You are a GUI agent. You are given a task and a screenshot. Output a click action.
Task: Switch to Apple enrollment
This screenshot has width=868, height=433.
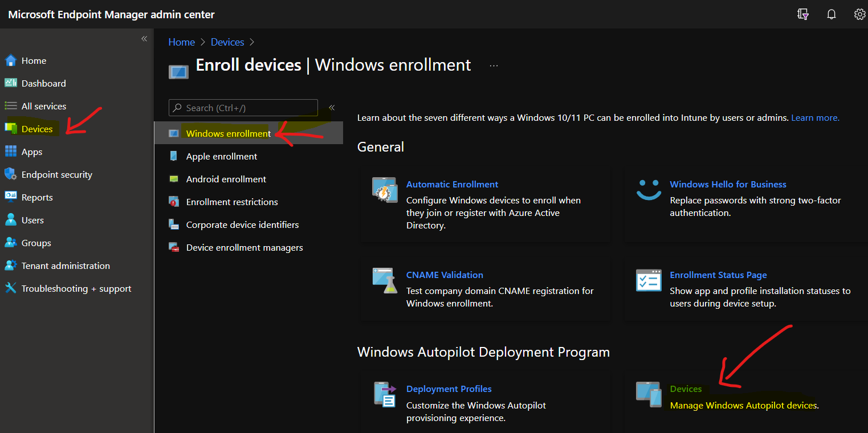(x=222, y=156)
